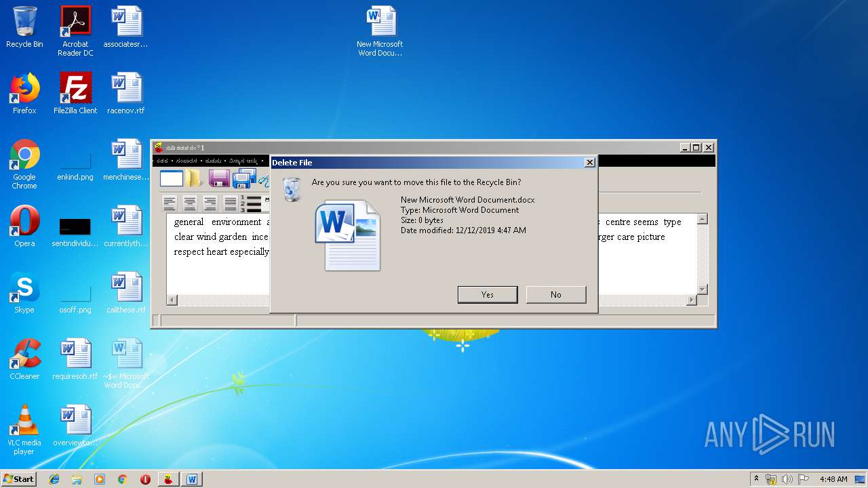Select the VLC media player shortcut

click(x=24, y=430)
